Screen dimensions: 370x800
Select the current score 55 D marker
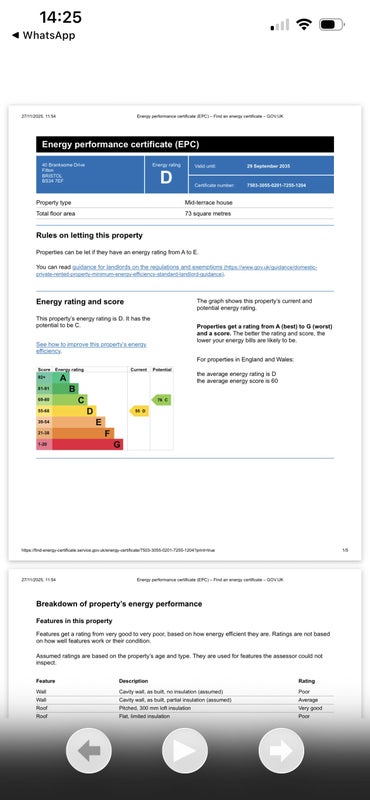[139, 411]
